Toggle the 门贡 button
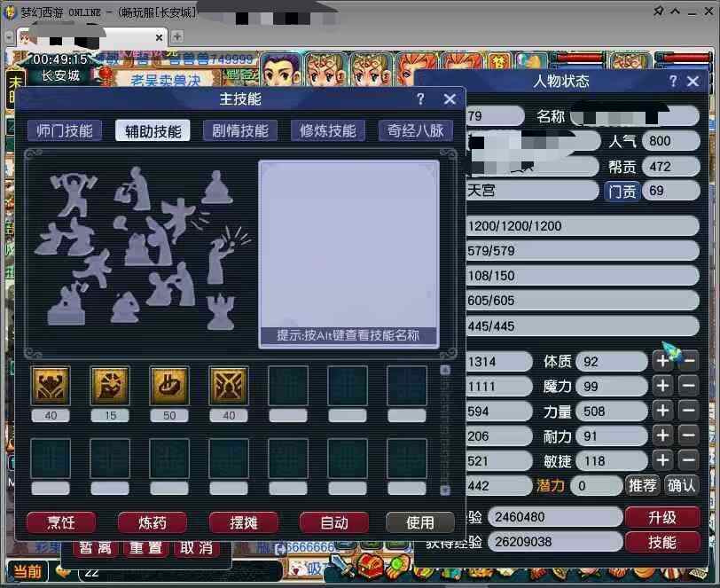 pos(622,191)
